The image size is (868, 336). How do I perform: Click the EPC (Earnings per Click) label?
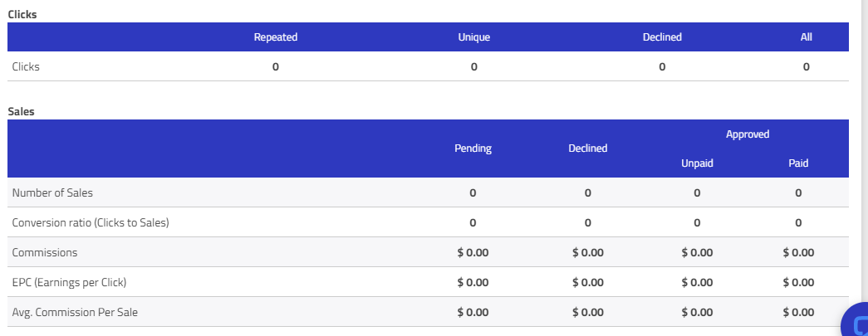click(x=69, y=282)
